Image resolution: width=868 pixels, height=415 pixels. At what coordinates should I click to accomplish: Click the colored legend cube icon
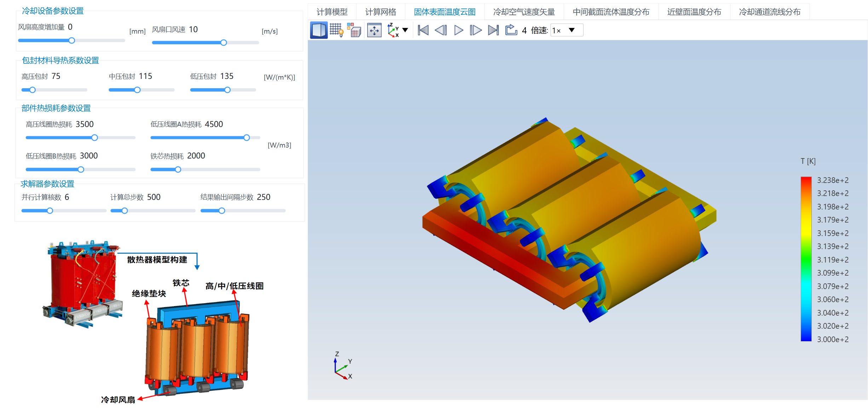pos(354,30)
